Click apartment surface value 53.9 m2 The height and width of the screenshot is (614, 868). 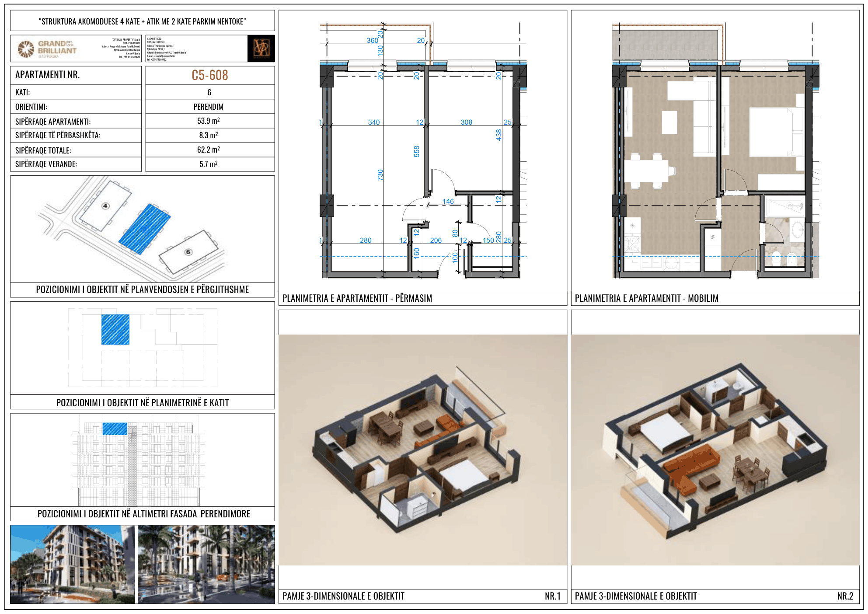(209, 121)
